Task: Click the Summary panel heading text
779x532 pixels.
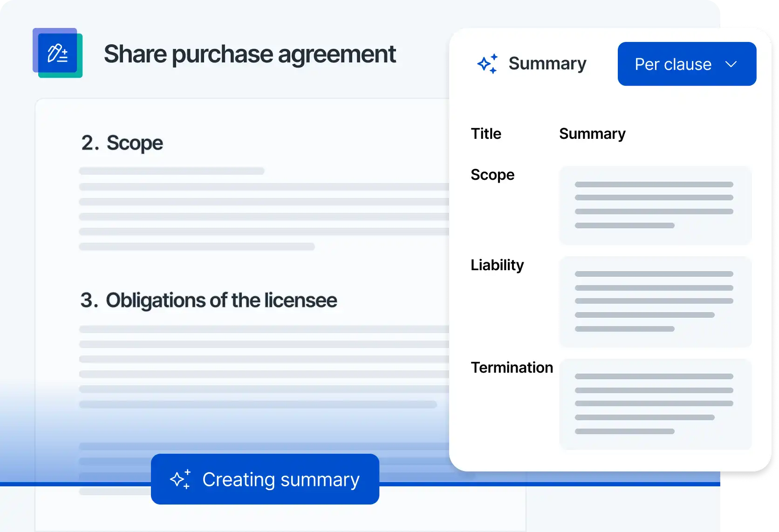Action: (x=547, y=64)
